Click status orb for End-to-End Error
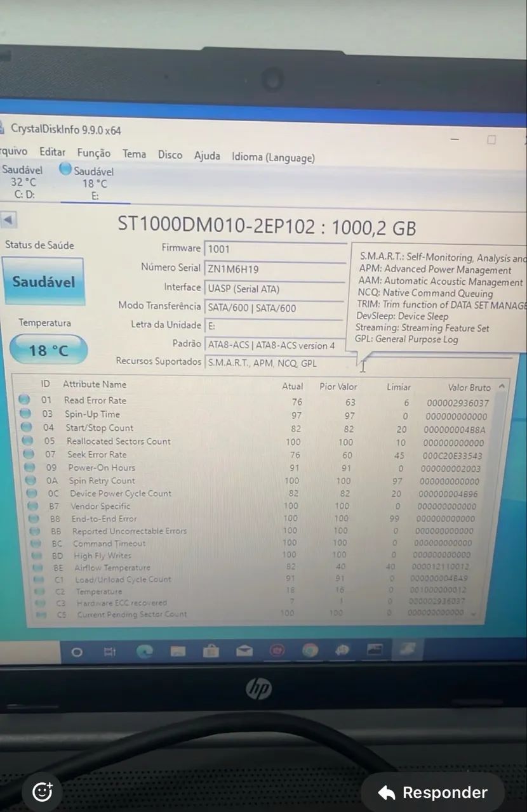This screenshot has height=812, width=527. (34, 518)
